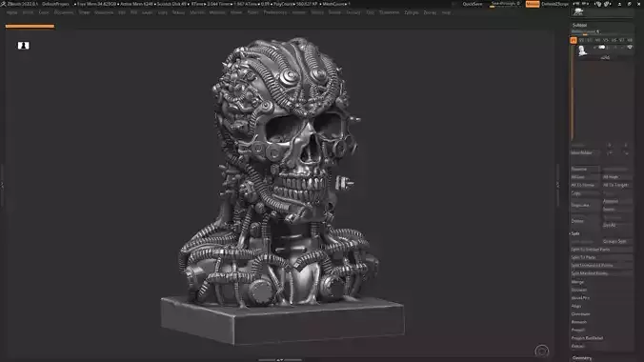
Task: Click the QuickSave button
Action: coord(473,4)
